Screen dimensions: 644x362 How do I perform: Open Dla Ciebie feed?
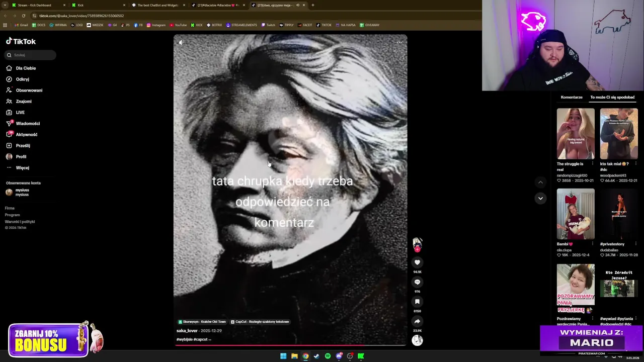pos(26,68)
